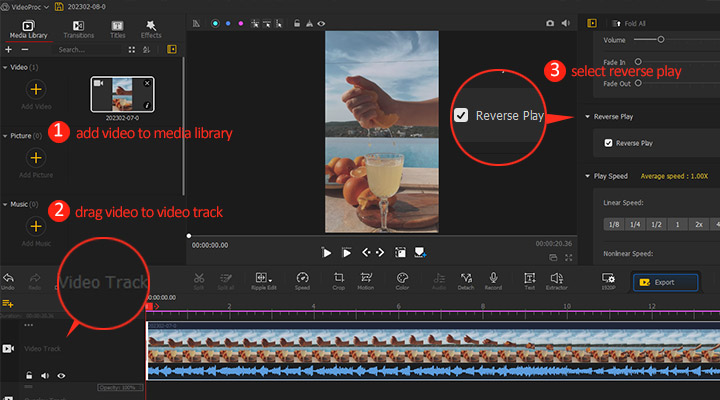Click the Record microphone icon
Screen dimensions: 720x400
(493, 280)
